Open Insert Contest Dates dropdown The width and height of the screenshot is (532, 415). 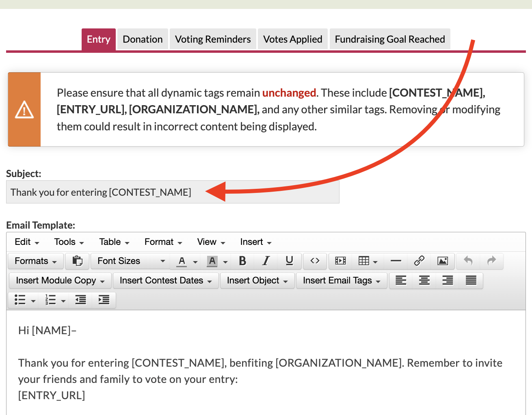pyautogui.click(x=166, y=281)
